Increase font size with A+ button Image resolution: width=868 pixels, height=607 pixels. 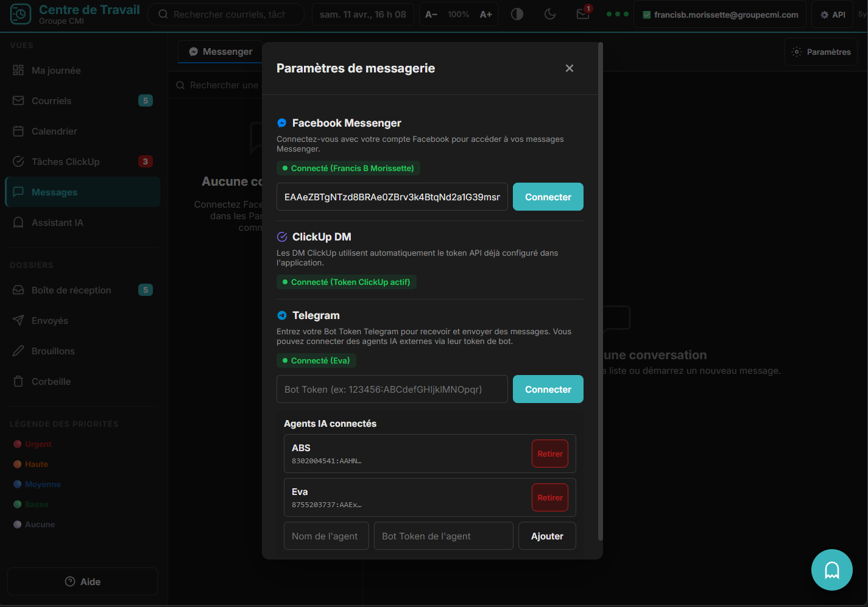pyautogui.click(x=485, y=14)
